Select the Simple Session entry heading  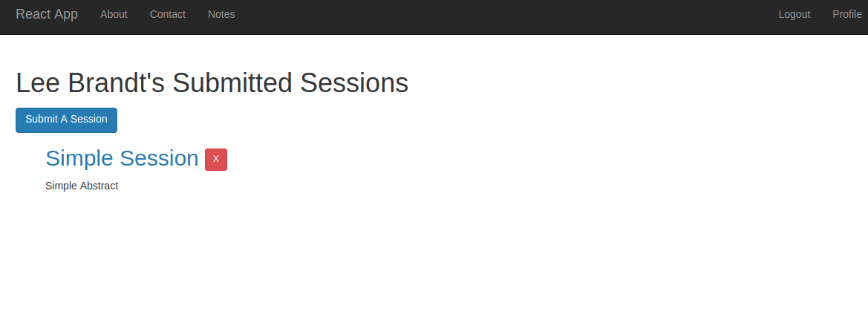click(122, 158)
